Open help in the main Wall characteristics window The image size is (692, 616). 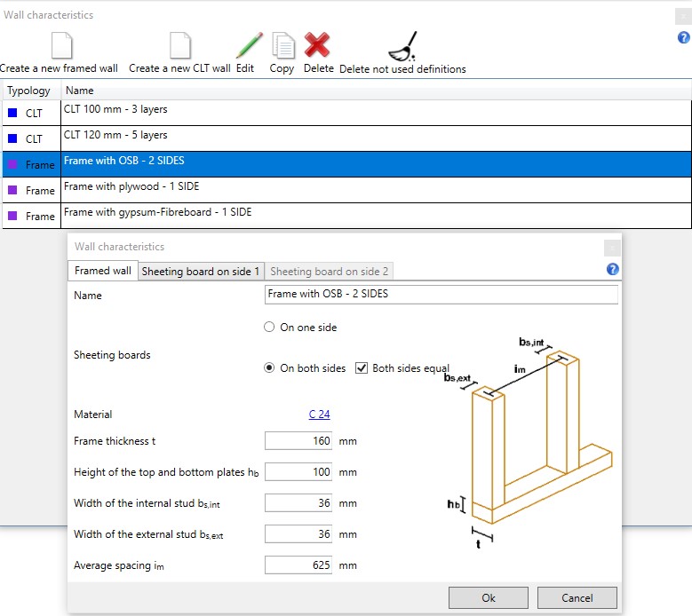(x=684, y=37)
